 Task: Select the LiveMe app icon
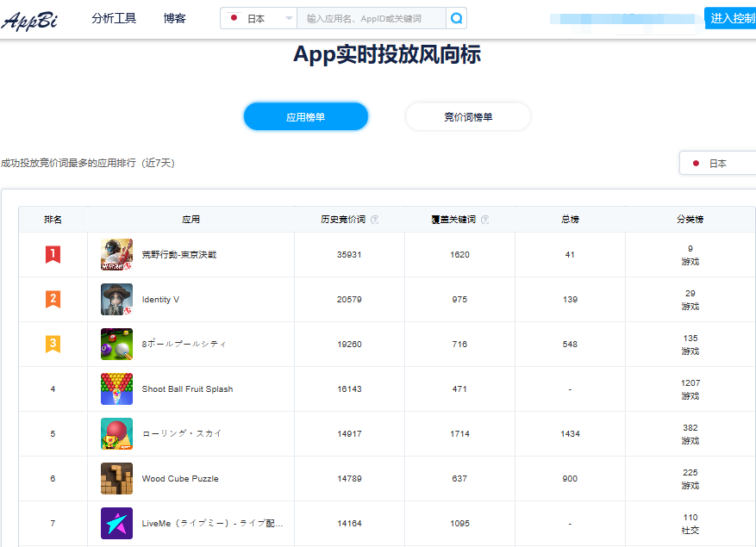[x=116, y=521]
